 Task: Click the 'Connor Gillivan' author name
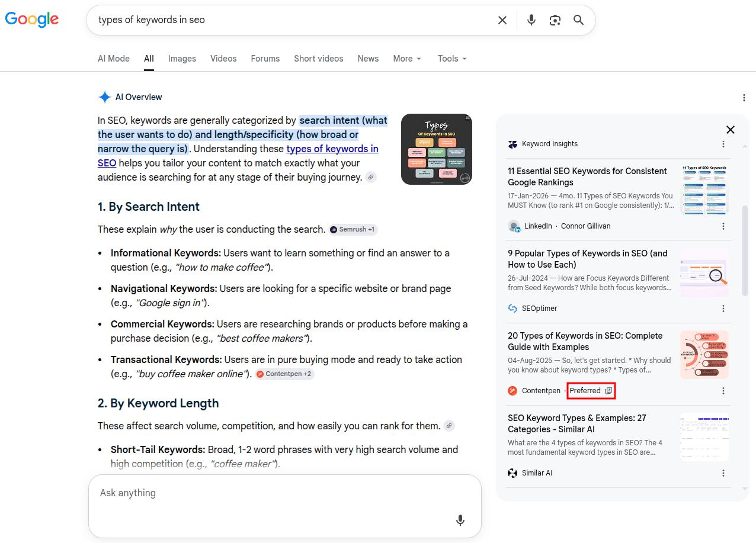585,226
